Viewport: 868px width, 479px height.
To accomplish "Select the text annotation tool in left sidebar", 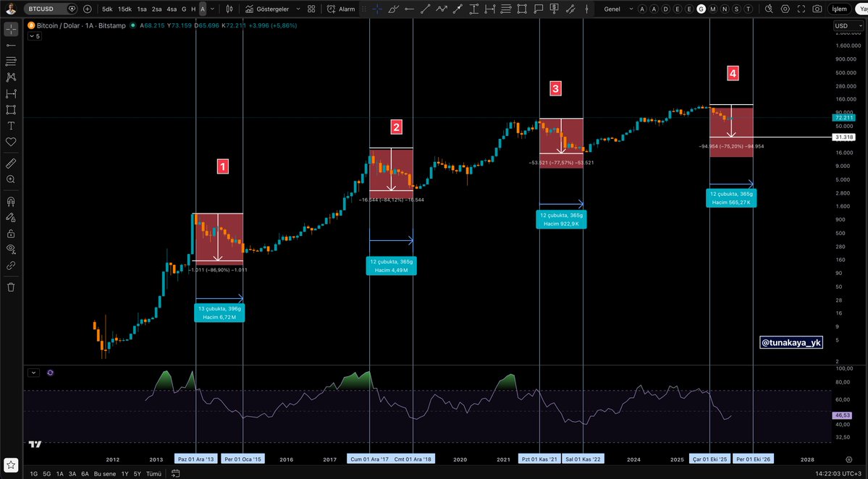I will 11,126.
